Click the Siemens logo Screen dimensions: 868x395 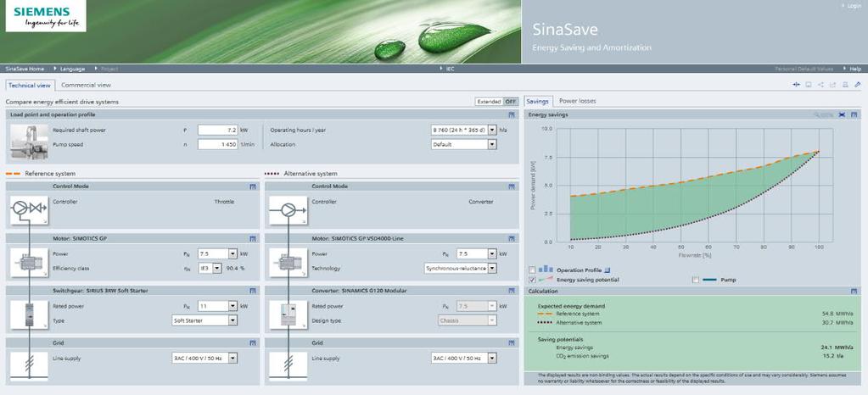[x=45, y=16]
